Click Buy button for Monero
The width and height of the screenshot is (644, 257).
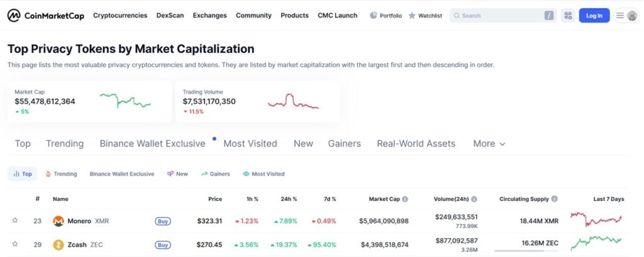click(163, 221)
